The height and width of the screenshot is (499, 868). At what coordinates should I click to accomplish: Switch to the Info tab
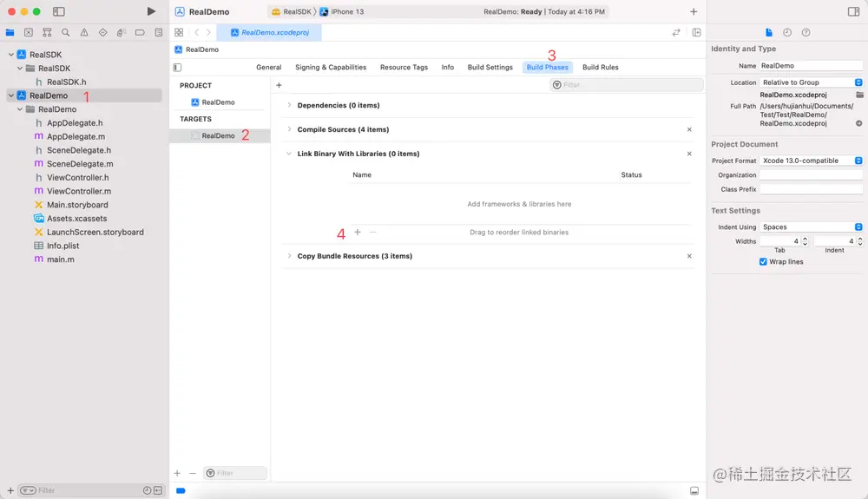[447, 68]
